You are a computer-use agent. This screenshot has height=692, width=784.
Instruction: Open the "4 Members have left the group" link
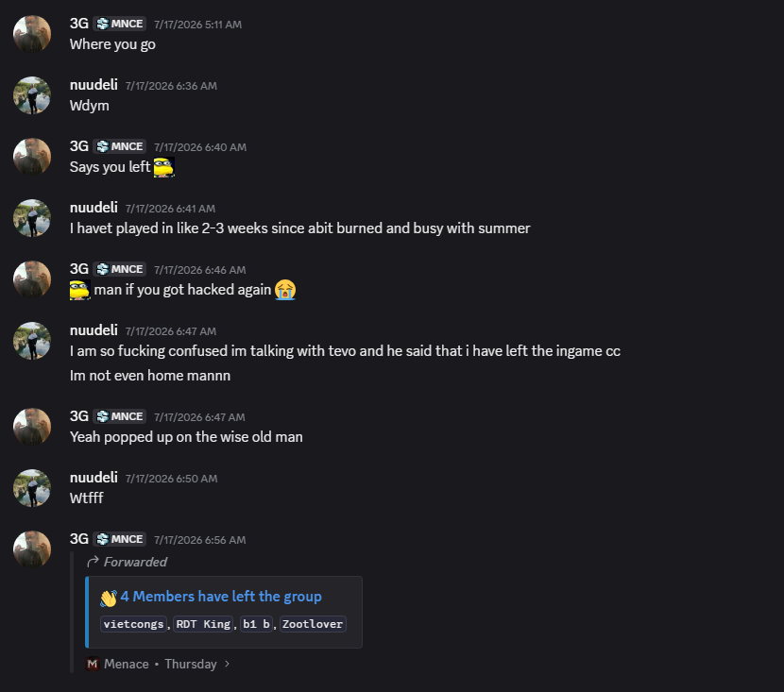221,597
